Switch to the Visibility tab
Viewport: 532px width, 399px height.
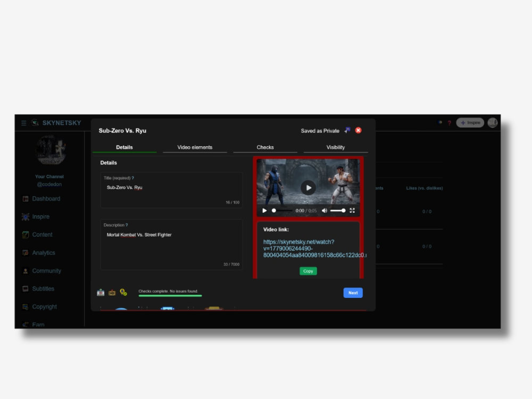pos(336,147)
